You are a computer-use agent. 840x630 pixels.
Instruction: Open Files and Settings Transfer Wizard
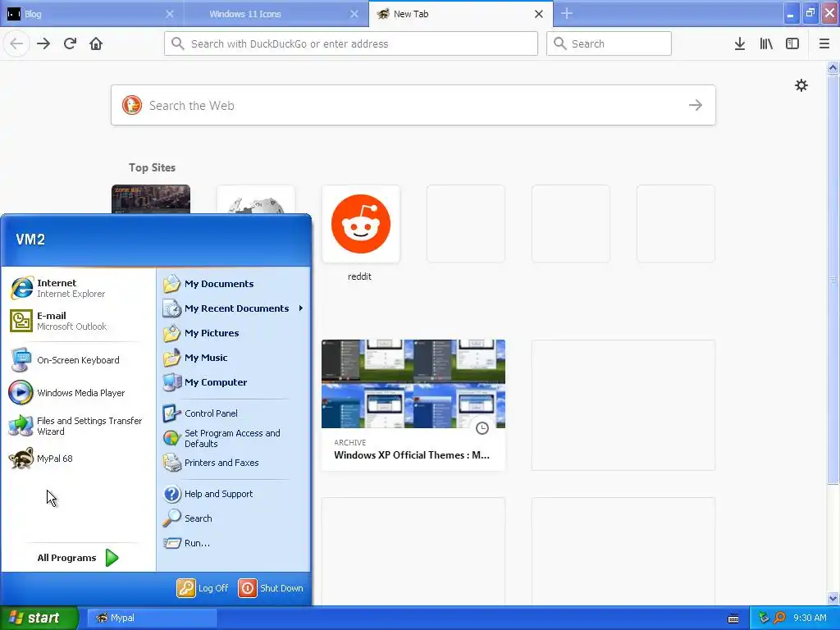pyautogui.click(x=76, y=426)
